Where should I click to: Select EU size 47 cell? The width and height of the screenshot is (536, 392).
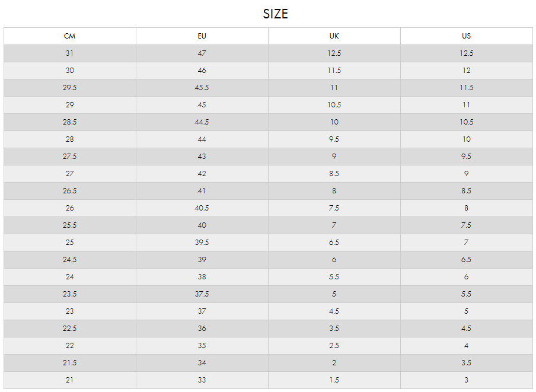[202, 53]
